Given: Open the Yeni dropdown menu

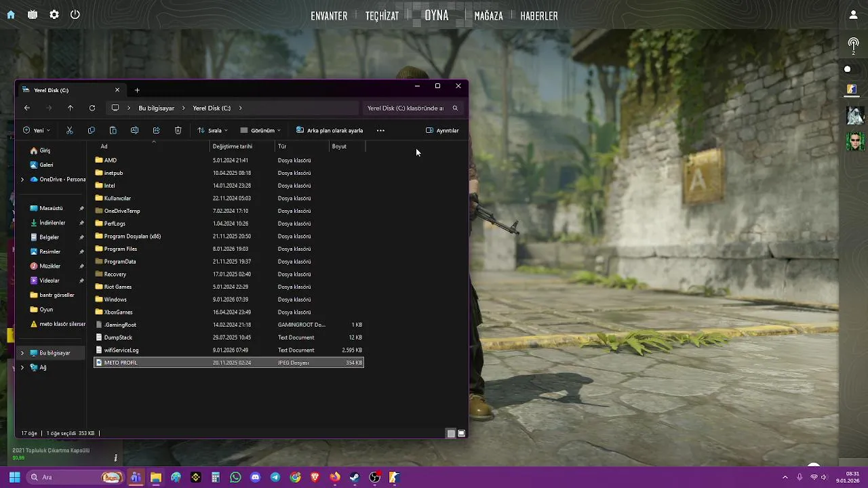Looking at the screenshot, I should coord(37,130).
